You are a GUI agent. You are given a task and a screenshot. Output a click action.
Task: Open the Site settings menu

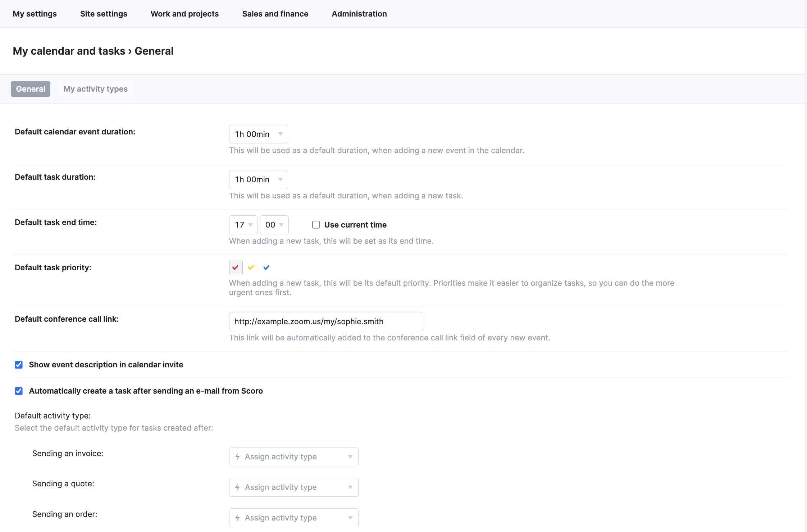click(104, 14)
